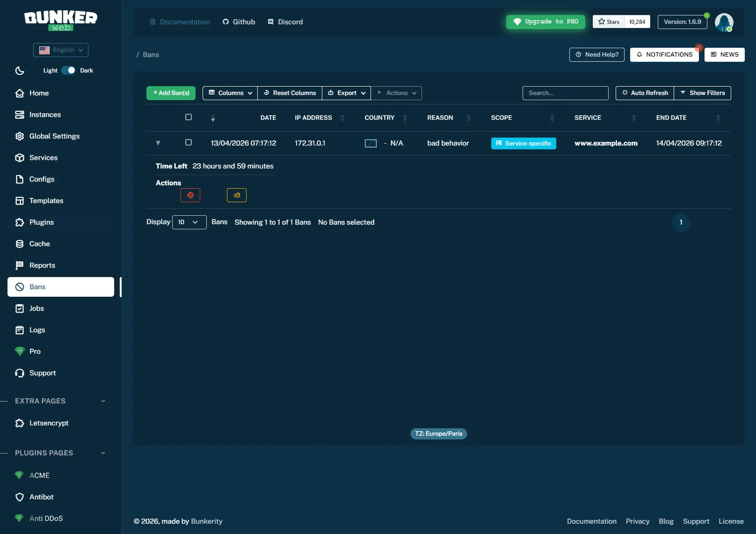Click inside the Search field

click(565, 93)
